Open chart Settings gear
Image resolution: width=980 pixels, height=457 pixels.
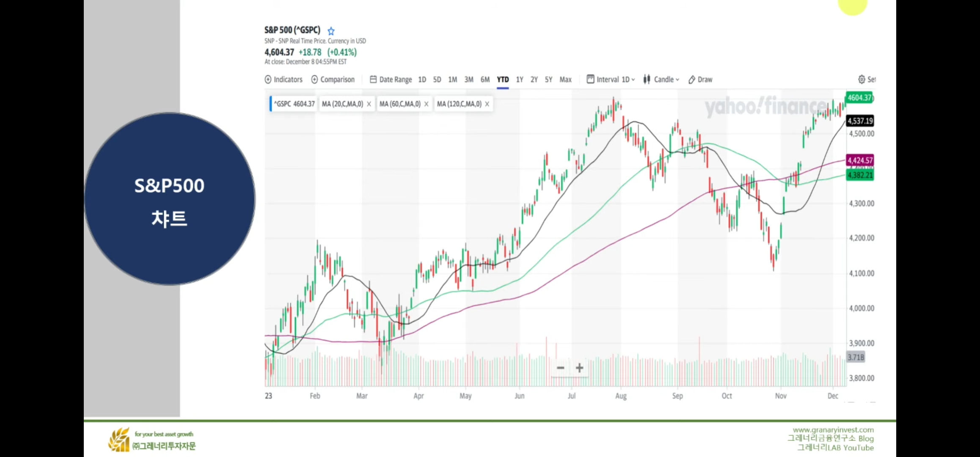862,80
